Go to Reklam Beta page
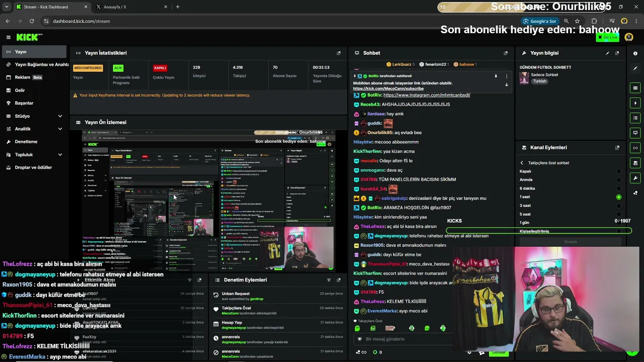This screenshot has height=362, width=644. (x=34, y=77)
